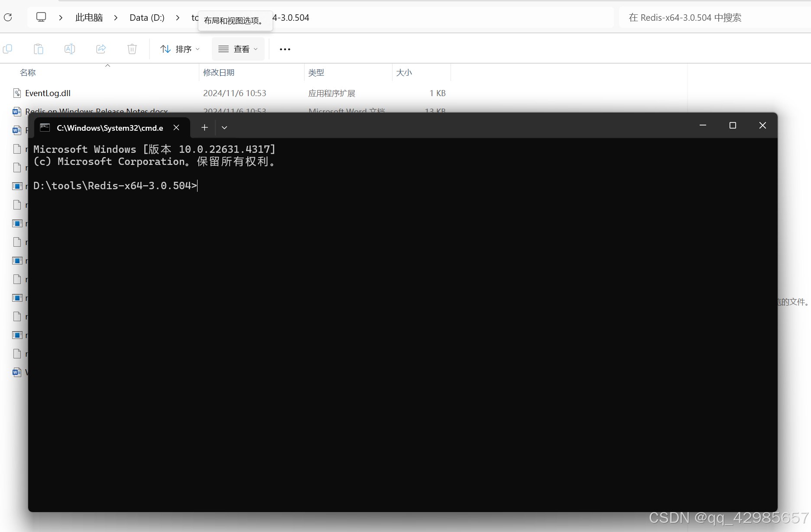The height and width of the screenshot is (532, 811).
Task: Close the cmd.exe terminal tab
Action: click(176, 128)
